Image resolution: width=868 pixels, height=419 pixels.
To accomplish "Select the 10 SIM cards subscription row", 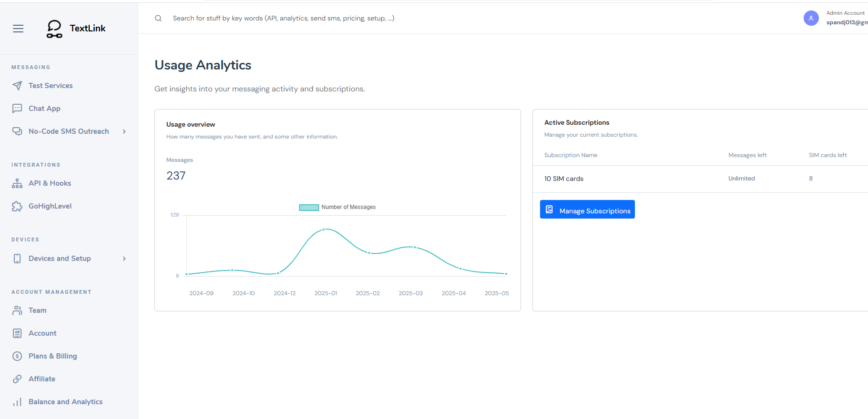I will tap(564, 179).
